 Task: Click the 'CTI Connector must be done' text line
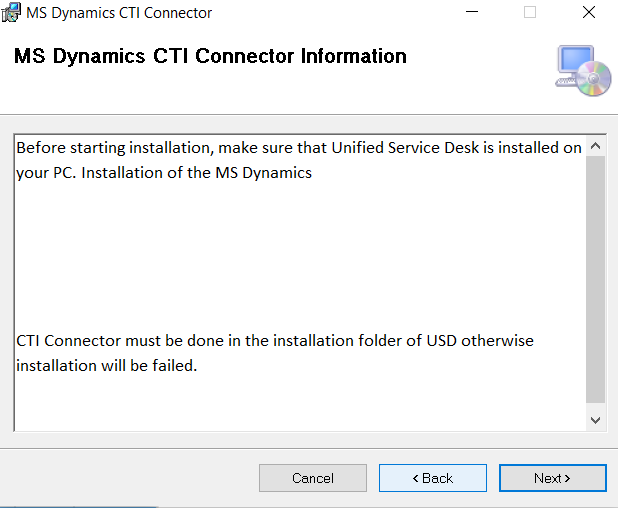(x=274, y=340)
